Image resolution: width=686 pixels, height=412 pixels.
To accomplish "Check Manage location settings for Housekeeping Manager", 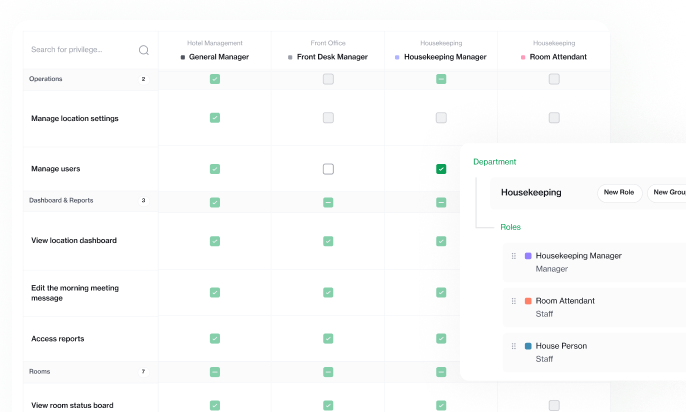I will pyautogui.click(x=441, y=118).
